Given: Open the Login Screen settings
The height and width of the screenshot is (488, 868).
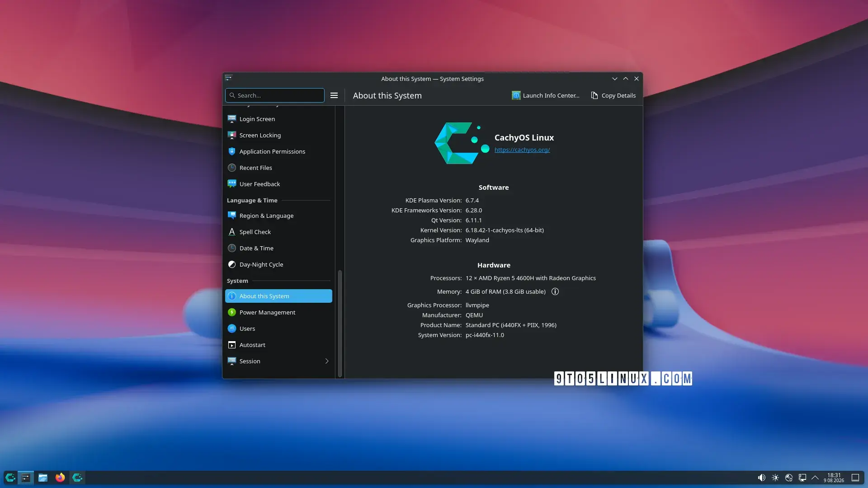Looking at the screenshot, I should click(278, 119).
